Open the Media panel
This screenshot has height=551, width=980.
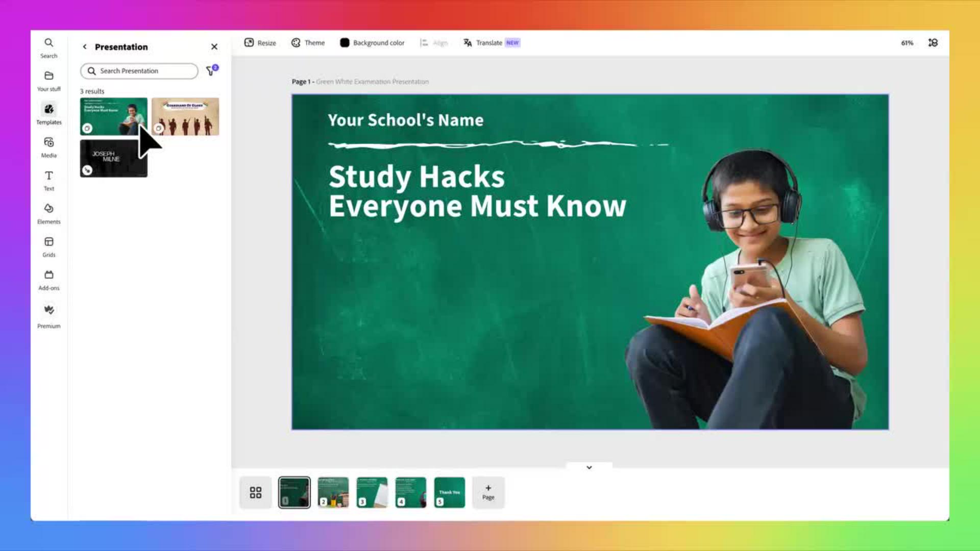[48, 147]
